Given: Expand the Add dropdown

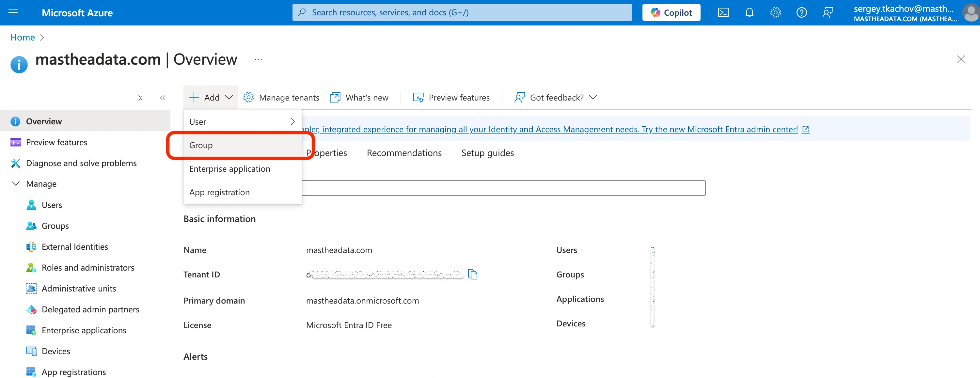Looking at the screenshot, I should coord(211,98).
